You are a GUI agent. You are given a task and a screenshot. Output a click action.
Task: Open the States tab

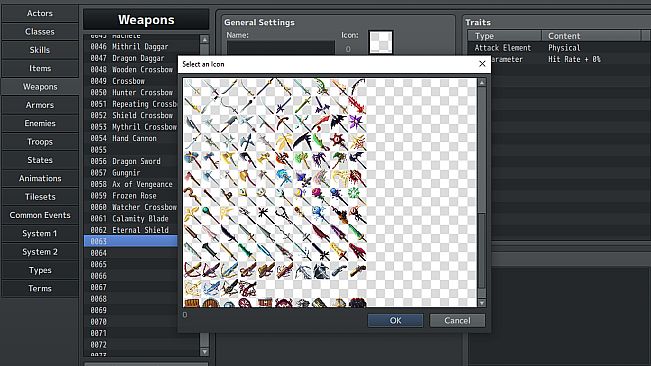(40, 160)
